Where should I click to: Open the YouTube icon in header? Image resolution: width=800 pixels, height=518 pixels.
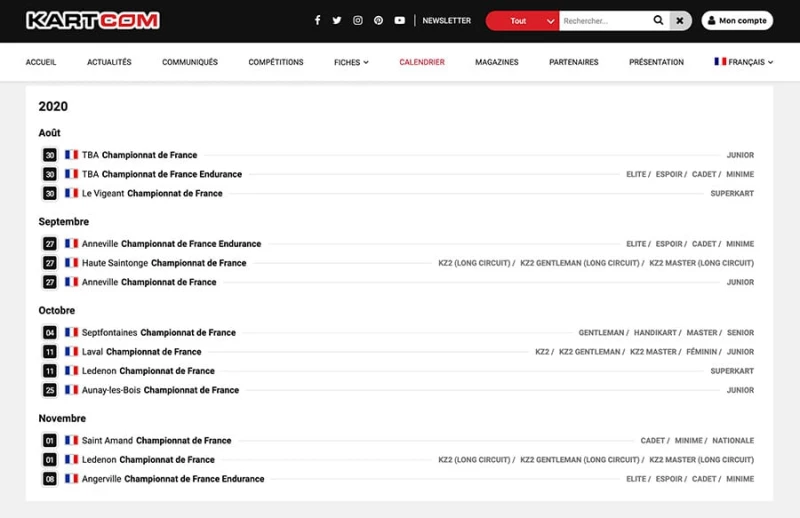point(400,20)
